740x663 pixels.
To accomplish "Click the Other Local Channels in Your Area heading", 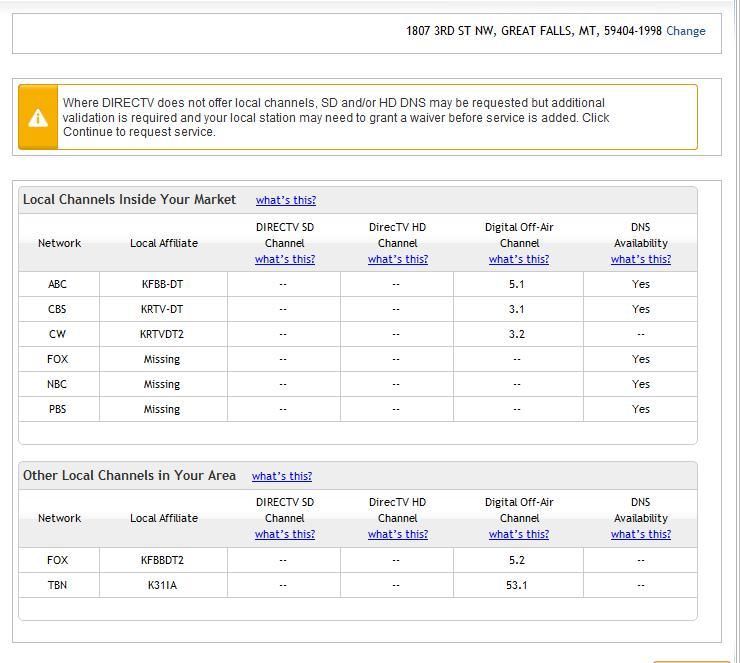I will 129,475.
